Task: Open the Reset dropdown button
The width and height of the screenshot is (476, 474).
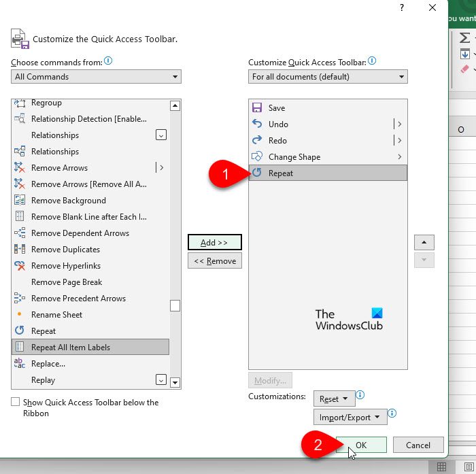Action: [x=334, y=399]
